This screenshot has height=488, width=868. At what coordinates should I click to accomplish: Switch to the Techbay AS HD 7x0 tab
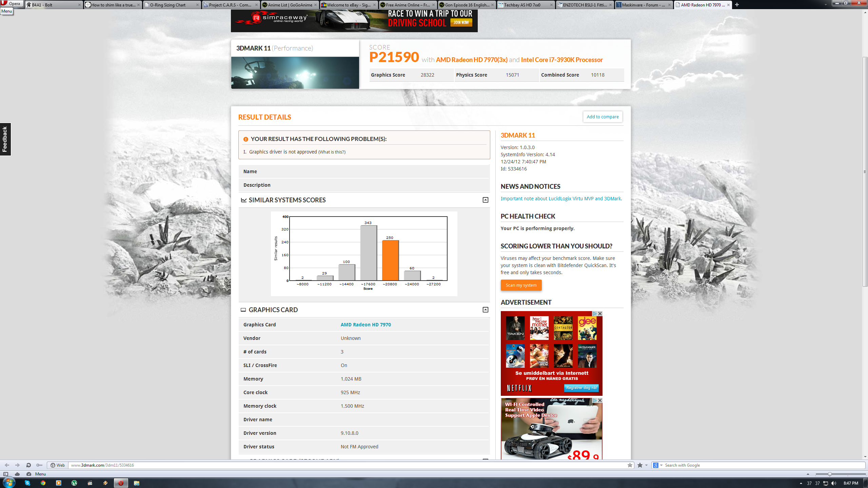[526, 5]
